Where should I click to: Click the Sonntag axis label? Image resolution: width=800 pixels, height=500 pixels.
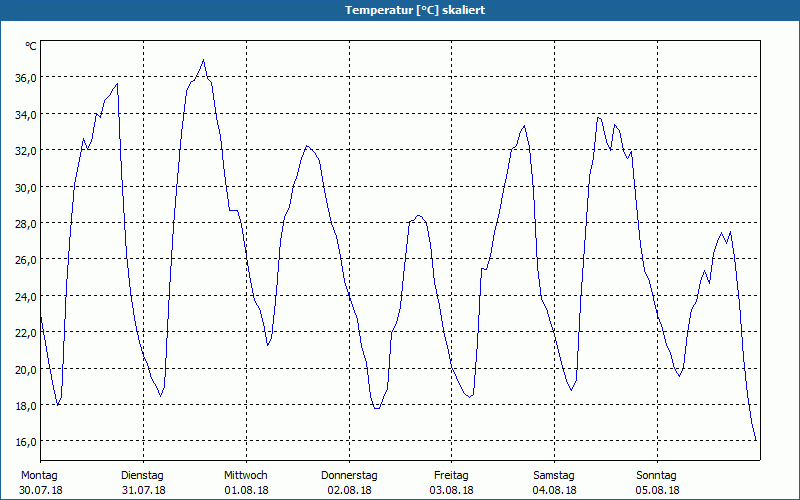(x=657, y=476)
